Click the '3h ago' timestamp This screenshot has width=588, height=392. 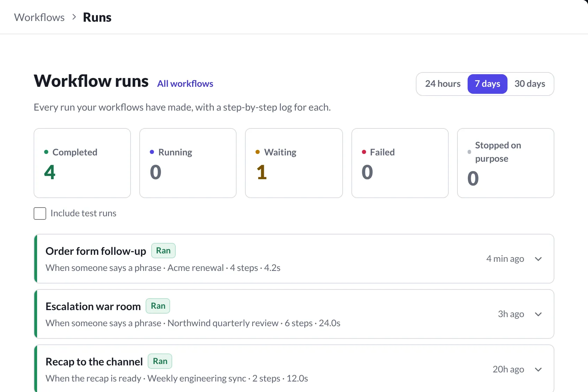tap(511, 314)
